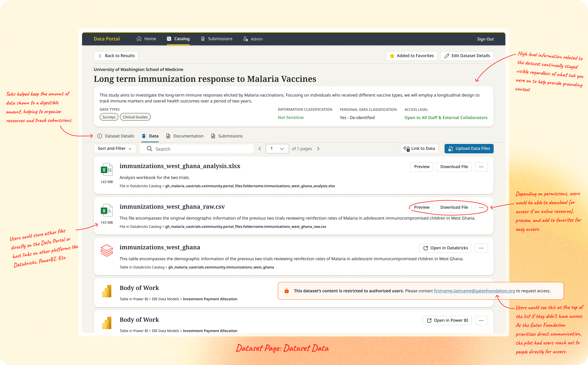Click the CSV file icon for immunizations_west_ghana_raw.csv
The image size is (588, 365).
pos(106,210)
